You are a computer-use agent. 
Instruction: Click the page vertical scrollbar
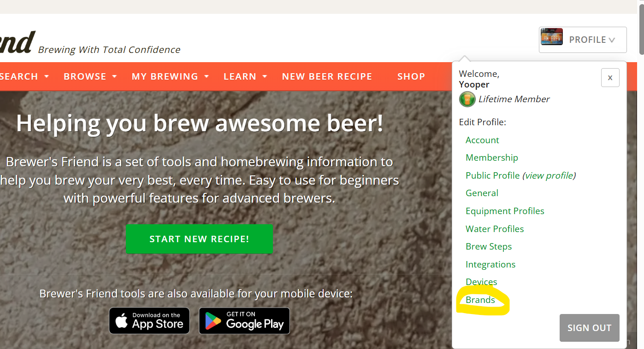tap(641, 28)
